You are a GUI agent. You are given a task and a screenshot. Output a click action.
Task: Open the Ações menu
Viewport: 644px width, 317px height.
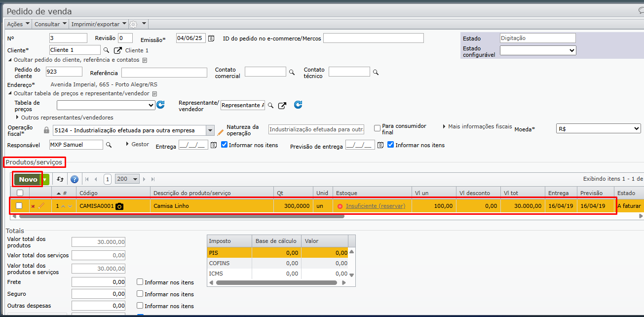click(x=18, y=24)
